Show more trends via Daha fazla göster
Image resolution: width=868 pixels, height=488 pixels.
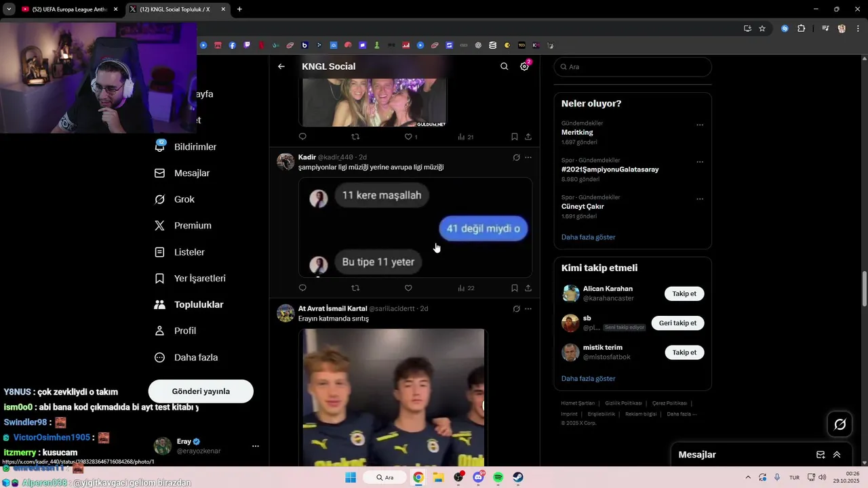pyautogui.click(x=589, y=237)
